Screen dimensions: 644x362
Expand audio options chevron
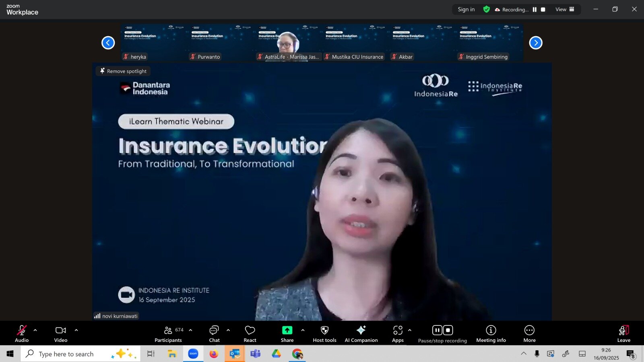(35, 330)
